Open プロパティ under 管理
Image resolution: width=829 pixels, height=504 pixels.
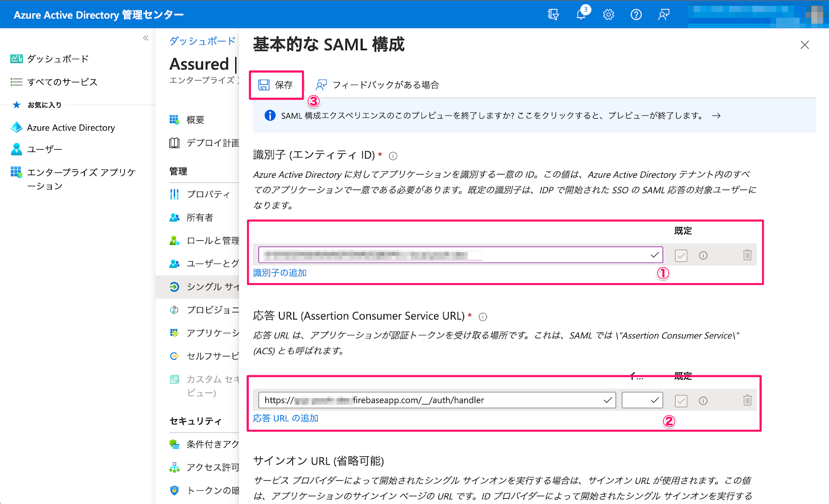200,194
